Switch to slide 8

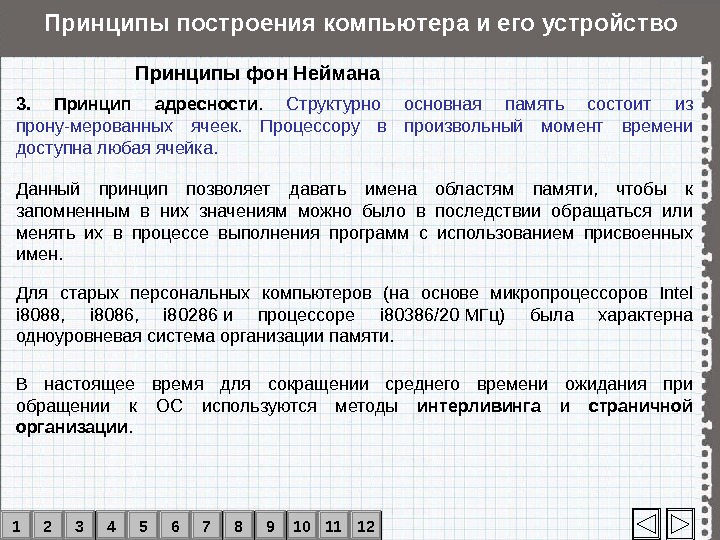tap(238, 526)
